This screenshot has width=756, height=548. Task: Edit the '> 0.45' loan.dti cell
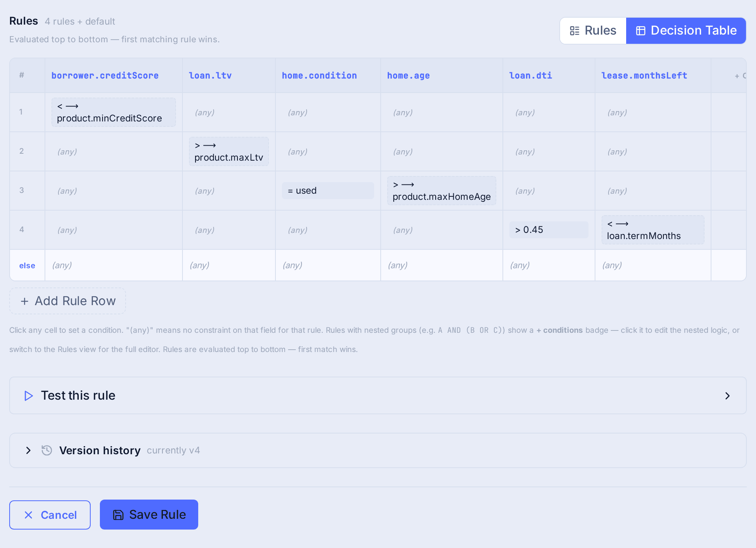click(549, 230)
